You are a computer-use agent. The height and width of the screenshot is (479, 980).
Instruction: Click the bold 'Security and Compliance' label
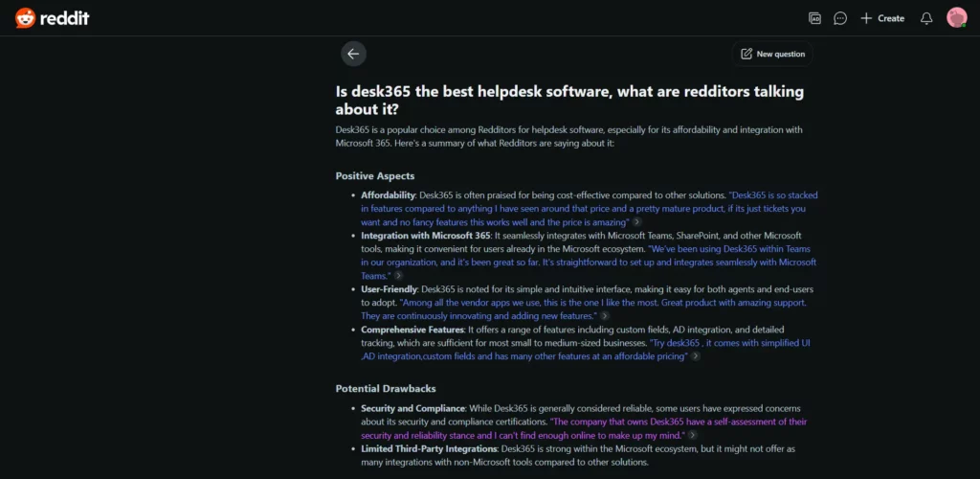(x=413, y=408)
